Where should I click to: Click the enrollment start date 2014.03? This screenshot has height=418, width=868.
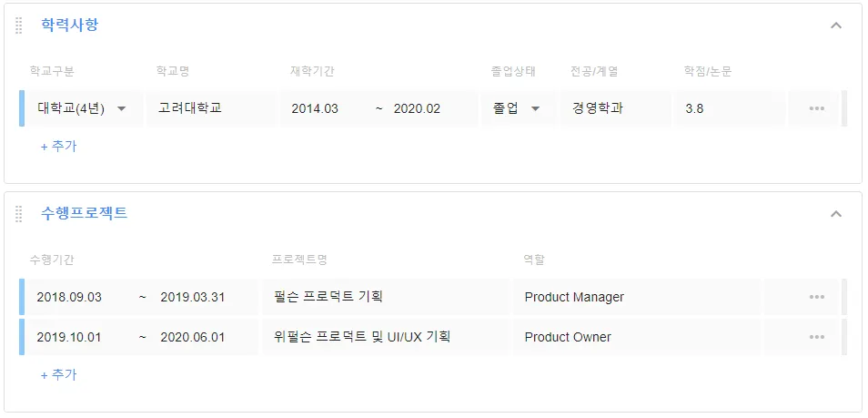point(315,108)
